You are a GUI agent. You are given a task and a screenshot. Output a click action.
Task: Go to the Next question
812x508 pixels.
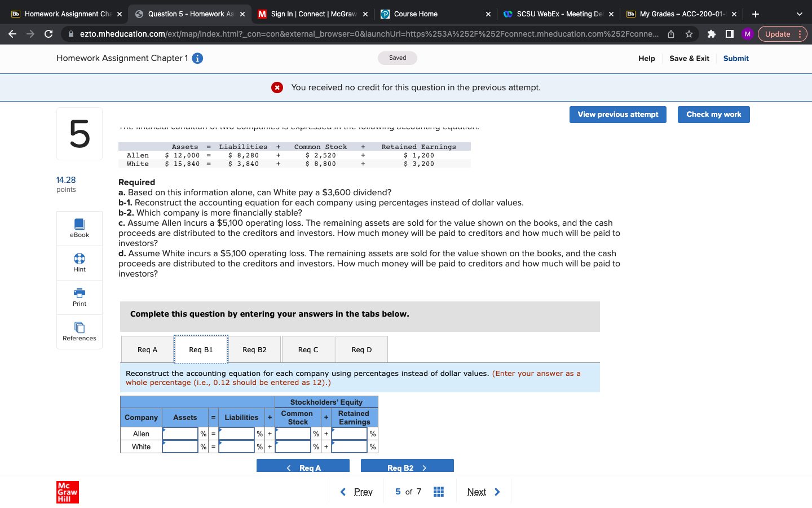pos(484,492)
